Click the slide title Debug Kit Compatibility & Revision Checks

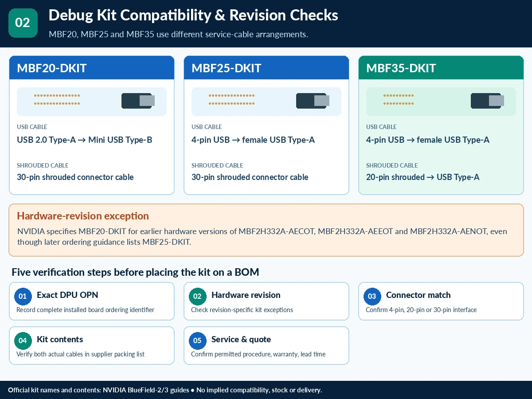point(193,15)
